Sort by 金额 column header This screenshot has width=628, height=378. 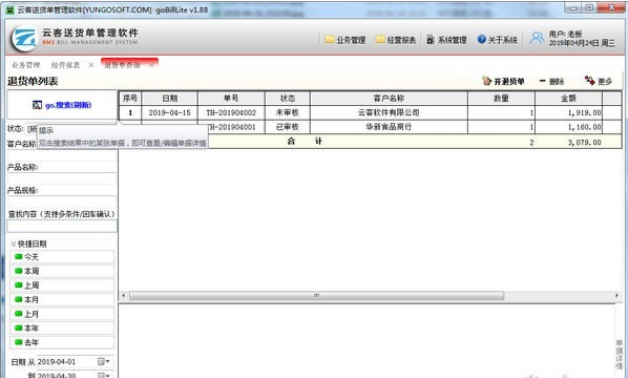(569, 98)
